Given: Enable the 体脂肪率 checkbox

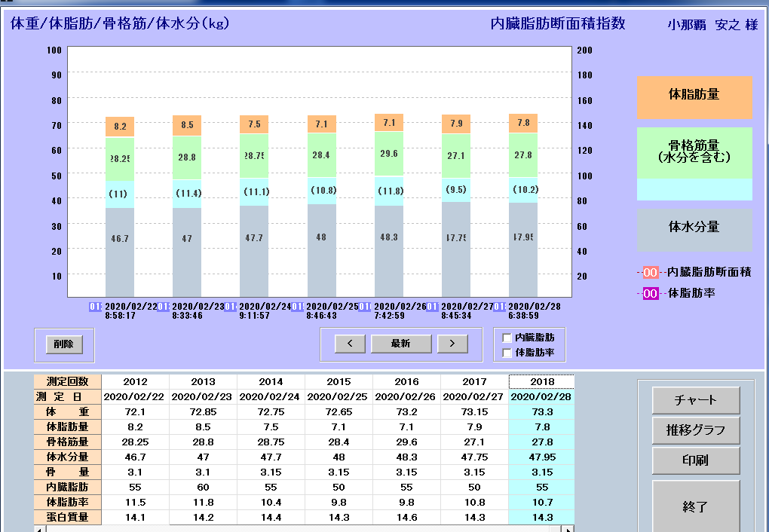Looking at the screenshot, I should [507, 352].
